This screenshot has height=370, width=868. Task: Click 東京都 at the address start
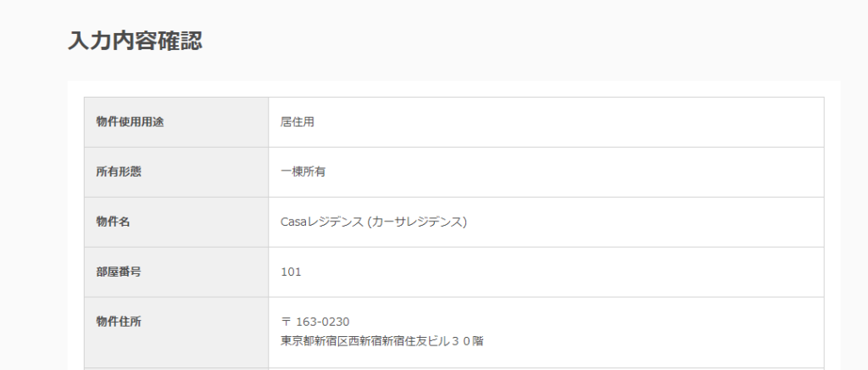298,341
